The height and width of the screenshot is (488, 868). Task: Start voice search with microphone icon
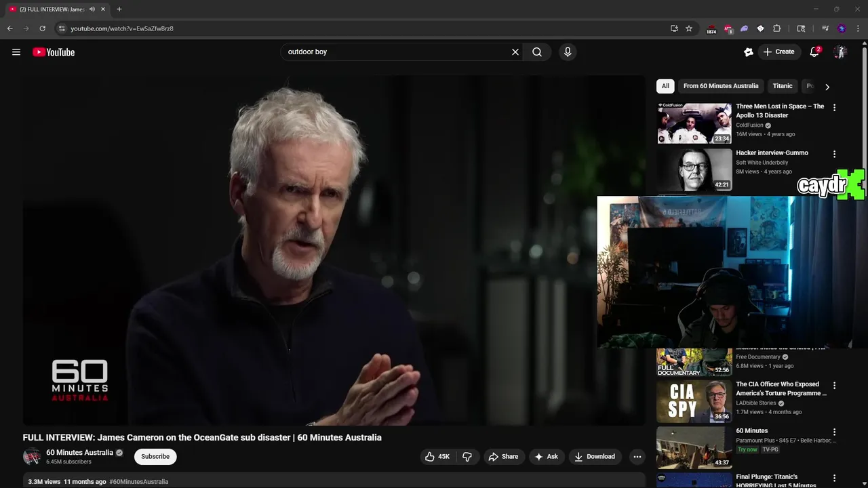(x=568, y=52)
